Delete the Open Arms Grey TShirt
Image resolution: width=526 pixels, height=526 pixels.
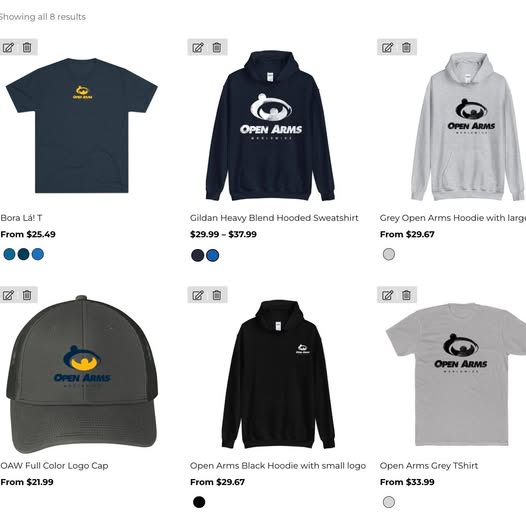click(406, 295)
